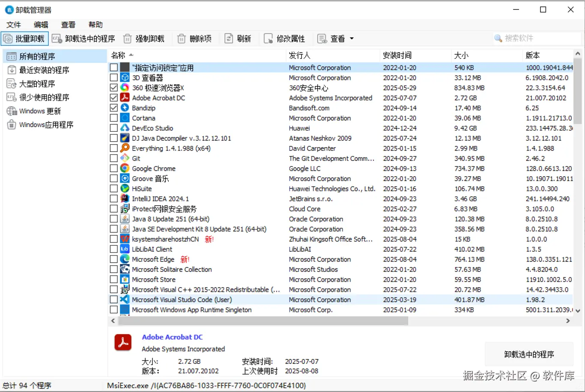585x392 pixels.
Task: Check the Git checkbox
Action: point(113,158)
